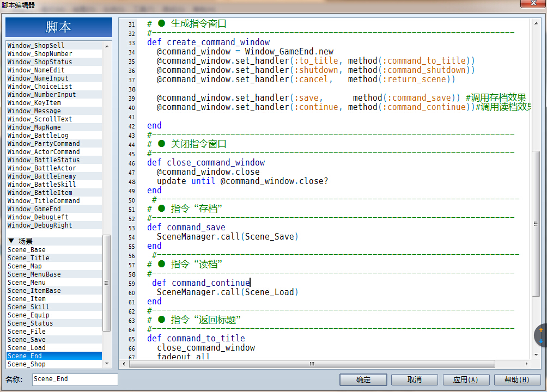Click the 名称 input field containing Scene_End

click(75, 379)
